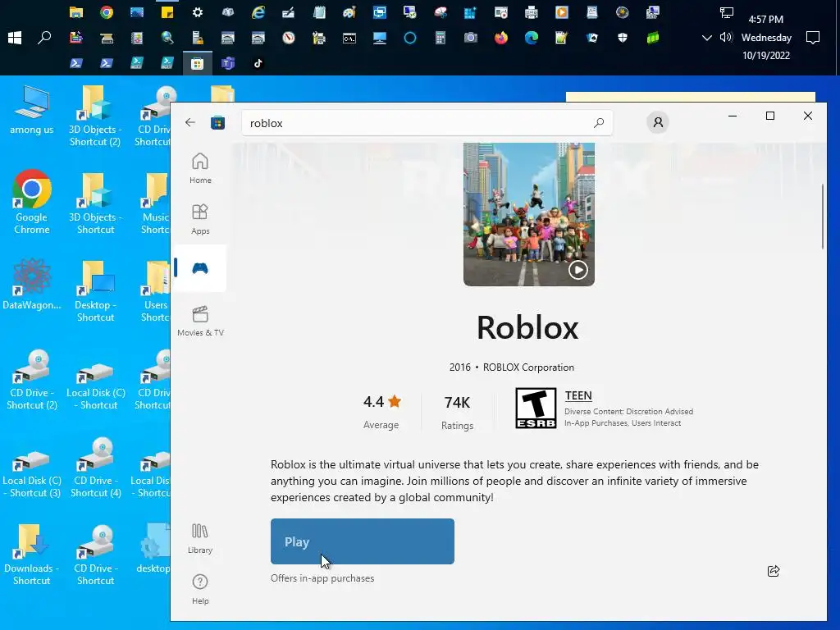Open network icon in system tray

[726, 12]
